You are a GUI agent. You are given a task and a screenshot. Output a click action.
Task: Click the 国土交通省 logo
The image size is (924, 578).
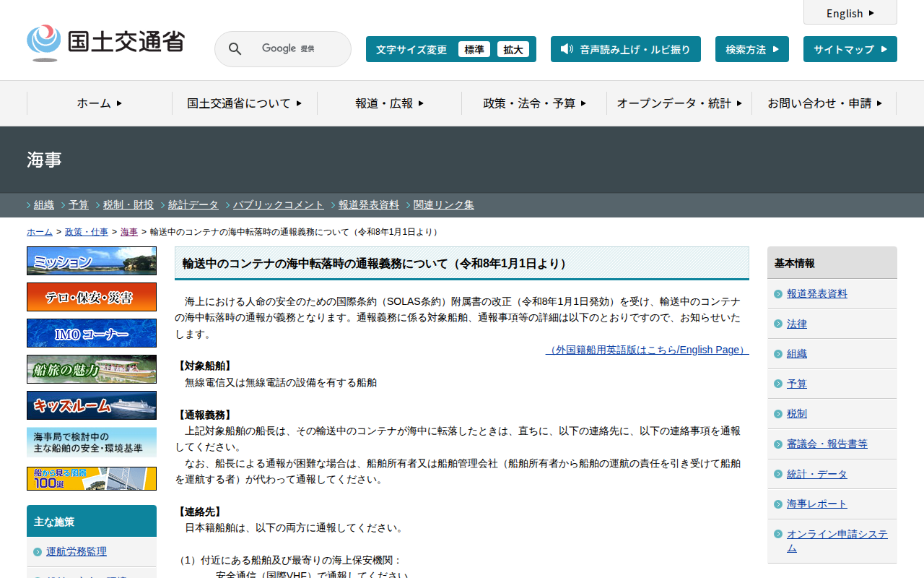point(105,43)
